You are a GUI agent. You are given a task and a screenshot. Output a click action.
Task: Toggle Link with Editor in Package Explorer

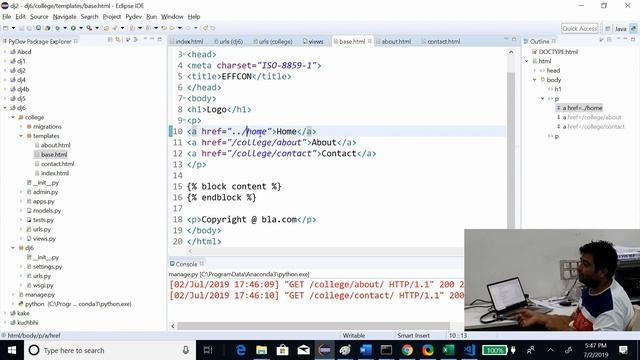pos(118,40)
